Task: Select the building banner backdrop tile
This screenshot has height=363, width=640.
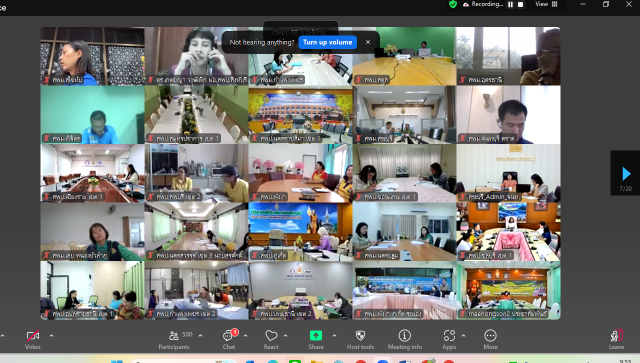Action: pos(300,115)
